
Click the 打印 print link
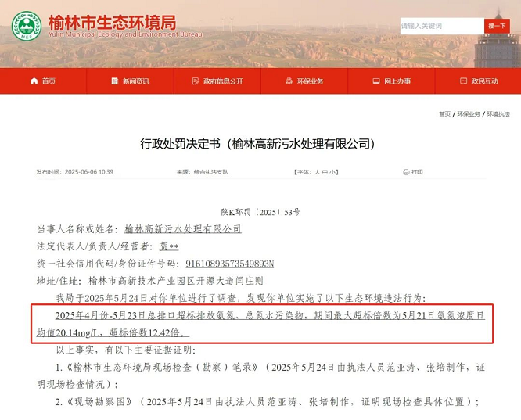click(417, 172)
